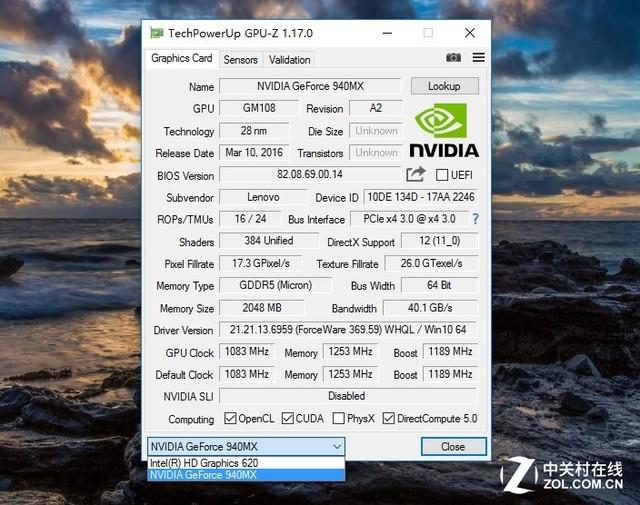Click the Transistors Unknown field

point(376,153)
